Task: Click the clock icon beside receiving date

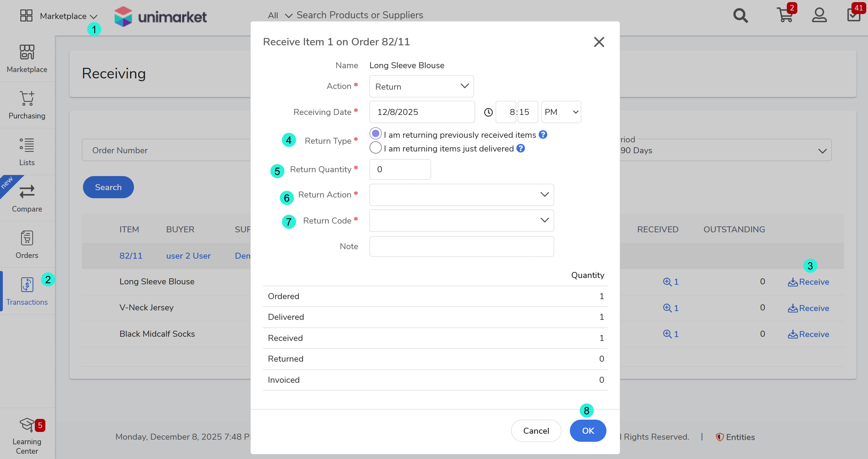Action: [488, 112]
